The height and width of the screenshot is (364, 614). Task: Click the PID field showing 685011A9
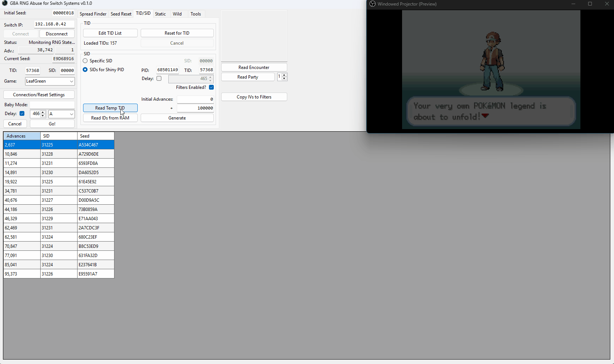point(168,70)
